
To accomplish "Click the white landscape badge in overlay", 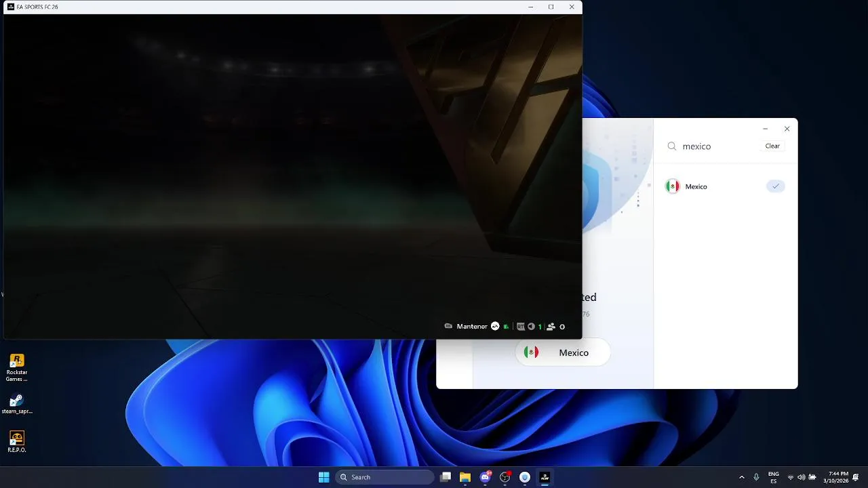I will point(495,327).
